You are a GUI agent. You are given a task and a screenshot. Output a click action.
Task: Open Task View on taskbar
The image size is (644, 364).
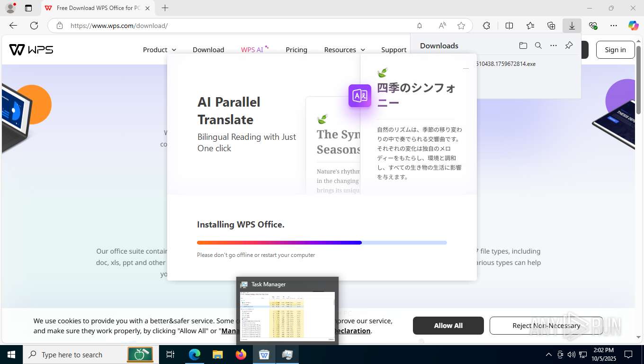coord(170,355)
